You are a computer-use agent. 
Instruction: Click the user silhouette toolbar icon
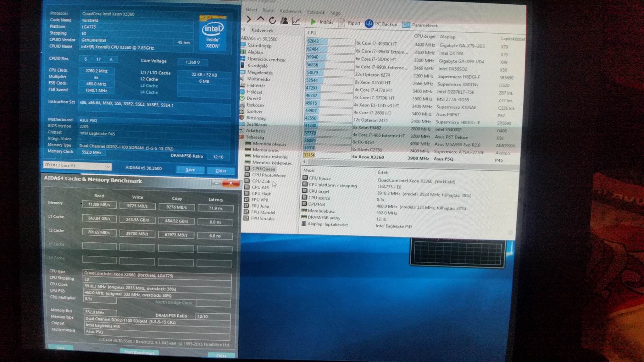(x=284, y=21)
